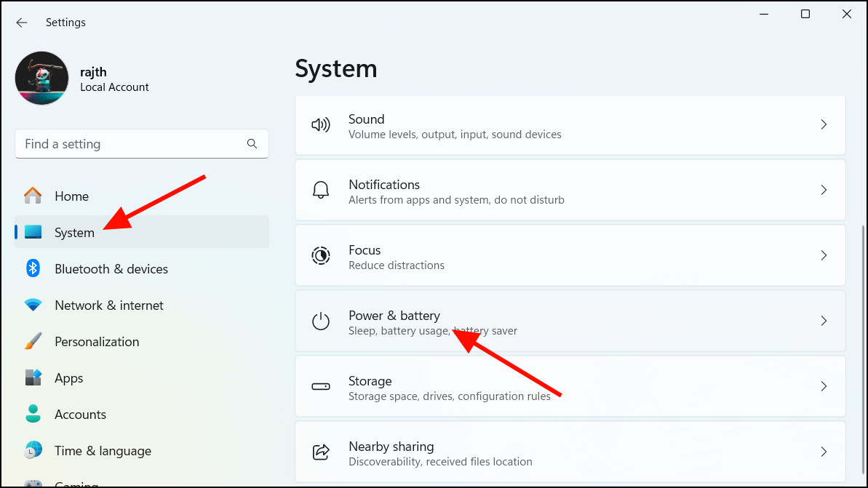This screenshot has height=488, width=868.
Task: Click the Bluetooth icon in the sidebar
Action: point(33,268)
